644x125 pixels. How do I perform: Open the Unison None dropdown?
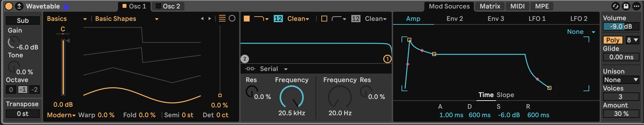tap(621, 80)
